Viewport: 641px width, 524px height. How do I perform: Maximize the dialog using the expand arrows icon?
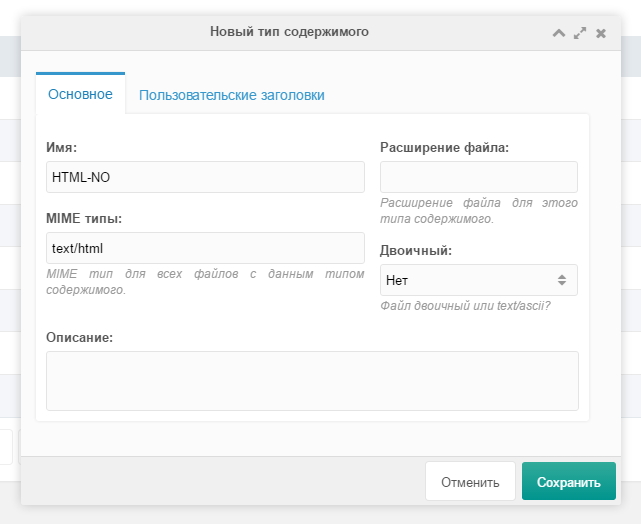(580, 33)
